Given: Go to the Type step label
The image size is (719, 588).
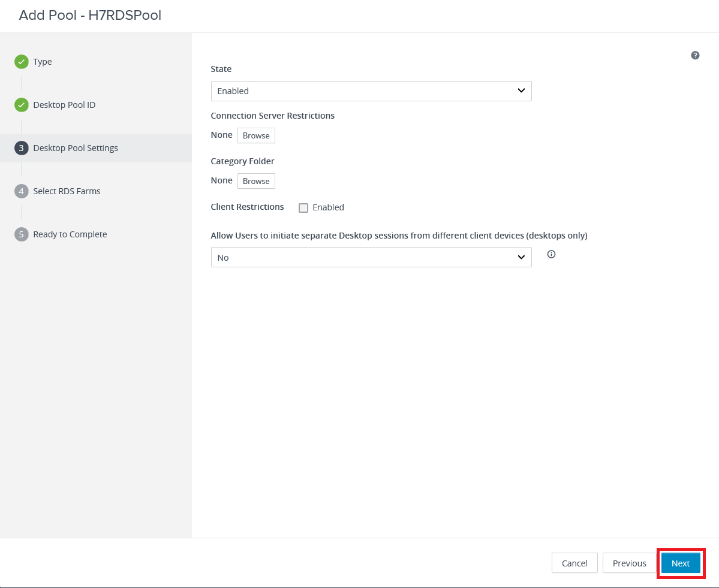Looking at the screenshot, I should [43, 62].
